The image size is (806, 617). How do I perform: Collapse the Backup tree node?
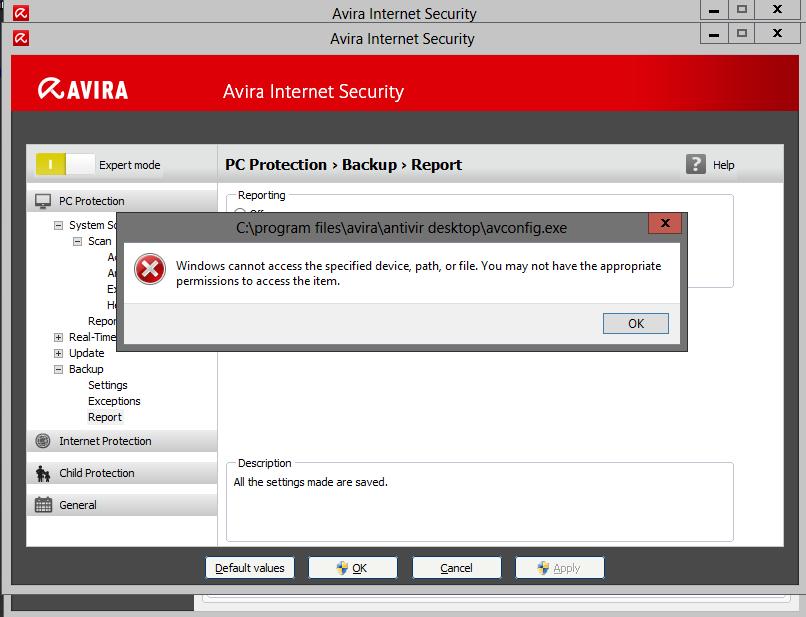[59, 370]
